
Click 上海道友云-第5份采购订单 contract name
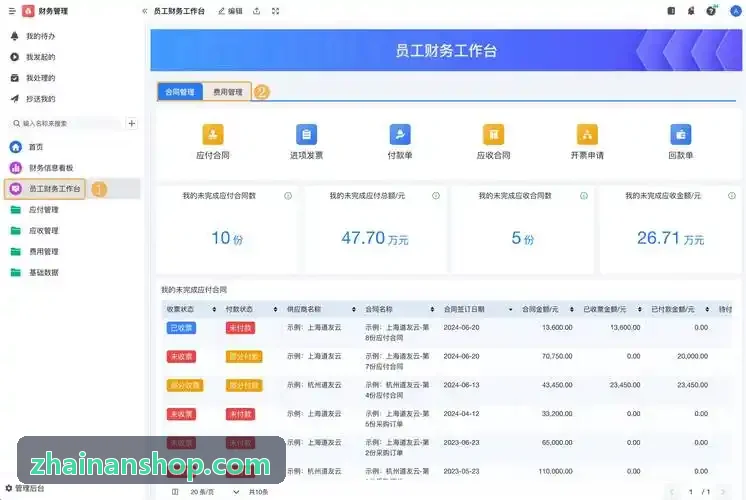pos(397,419)
